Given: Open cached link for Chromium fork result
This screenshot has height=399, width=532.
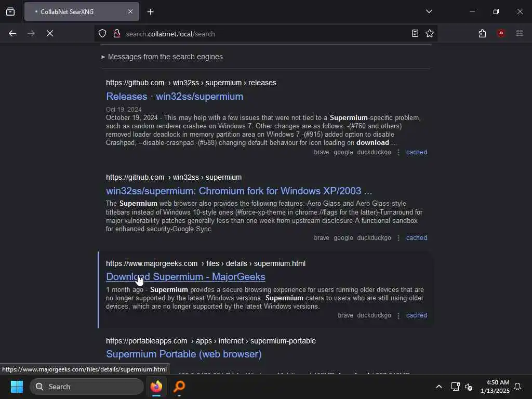Looking at the screenshot, I should (x=417, y=238).
